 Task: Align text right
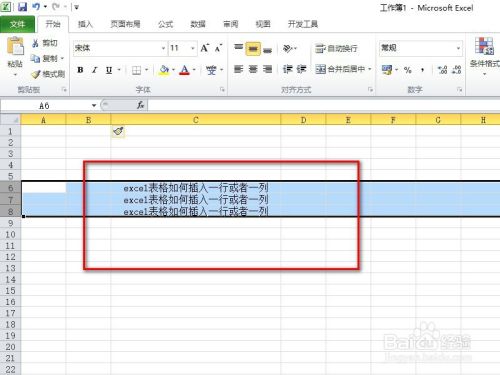[267, 69]
